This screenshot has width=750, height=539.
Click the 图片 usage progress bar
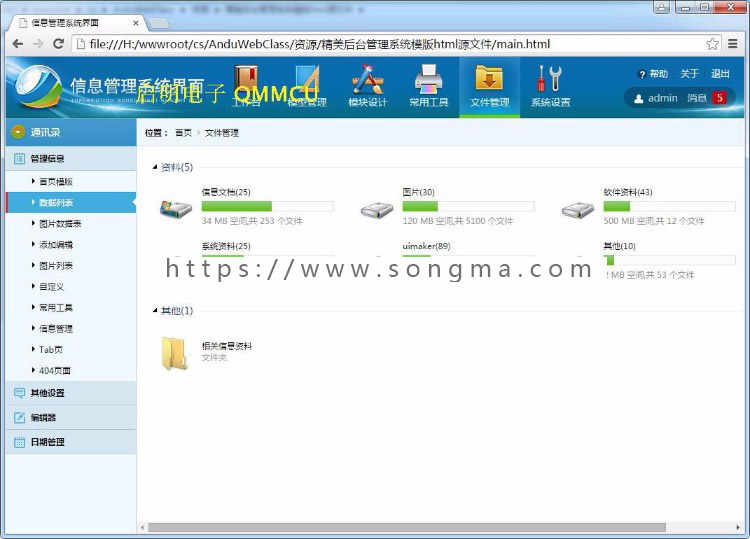(x=468, y=207)
